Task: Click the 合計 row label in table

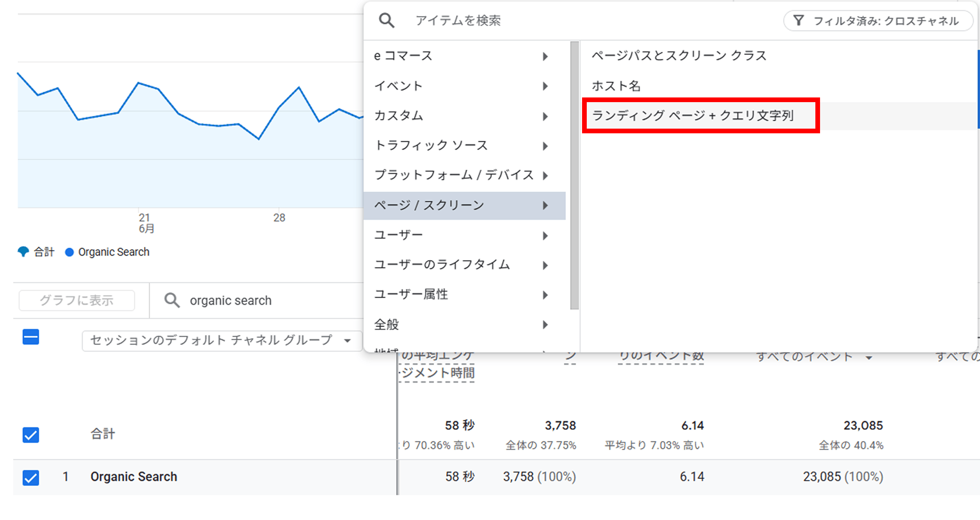Action: (x=103, y=434)
